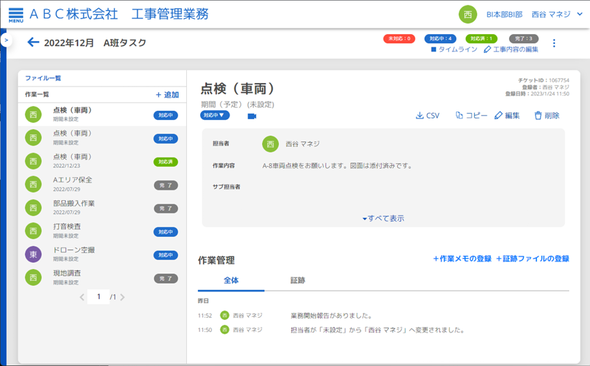Select the Aエリア保全 task
The image size is (590, 366).
(102, 184)
